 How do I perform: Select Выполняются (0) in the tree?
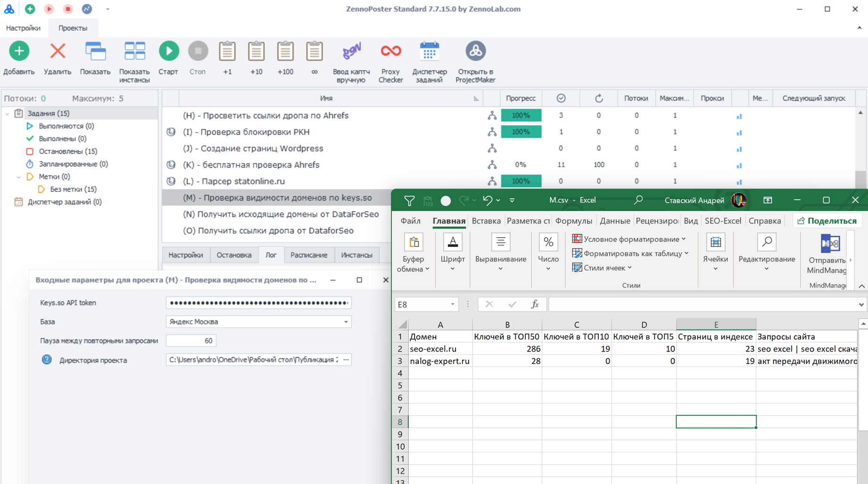pyautogui.click(x=66, y=126)
